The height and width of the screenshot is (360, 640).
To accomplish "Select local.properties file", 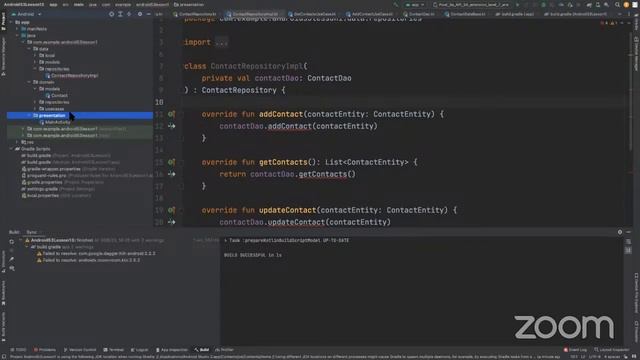I will point(56,196).
